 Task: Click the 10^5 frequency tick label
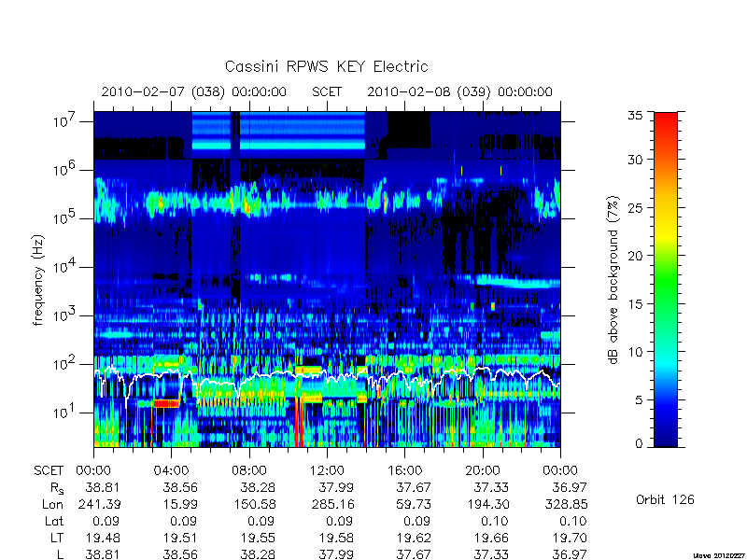point(65,218)
